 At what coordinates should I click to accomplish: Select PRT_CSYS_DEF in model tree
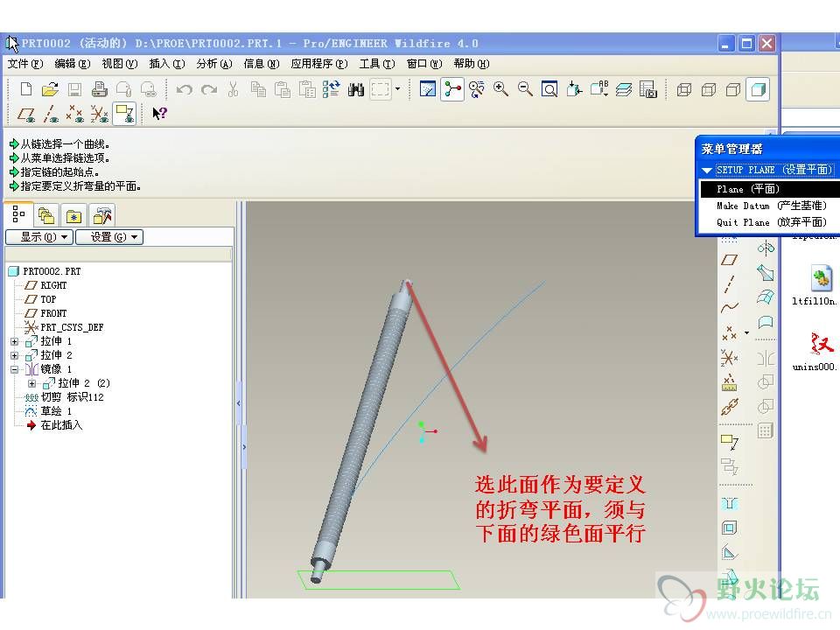pyautogui.click(x=64, y=327)
